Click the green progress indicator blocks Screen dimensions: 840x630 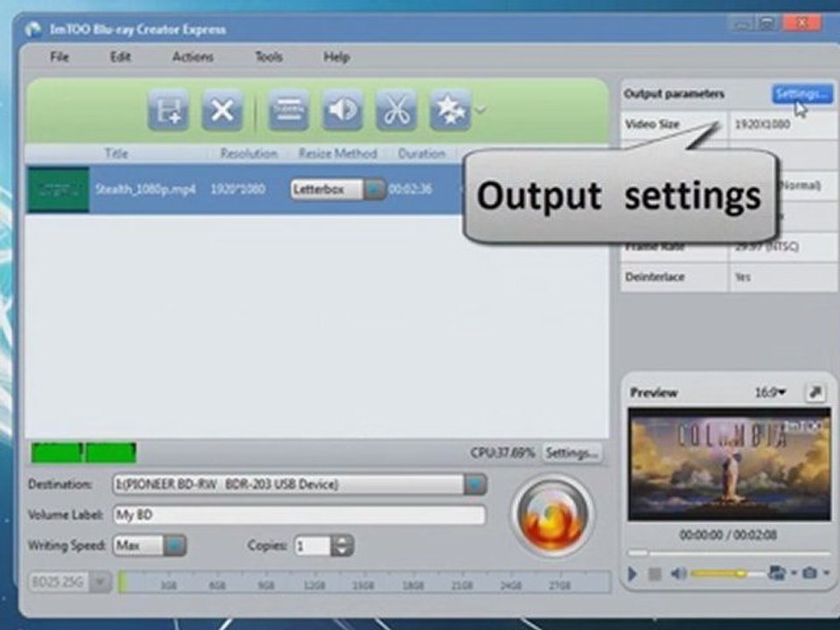pos(84,452)
